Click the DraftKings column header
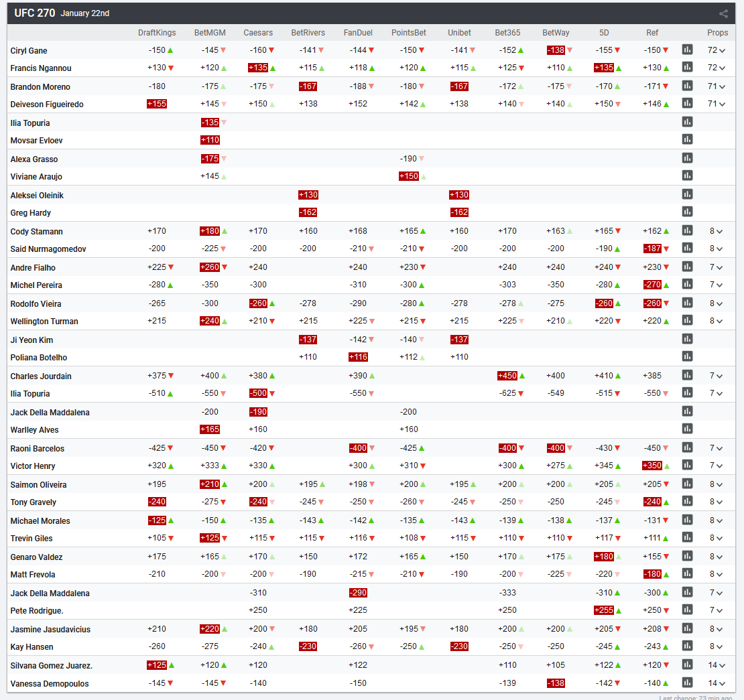Image resolution: width=744 pixels, height=700 pixels. (157, 33)
